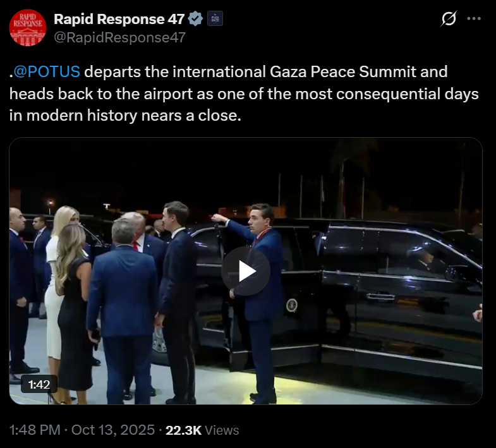Click the Views label
Viewport: 496px width, 448px height.
[222, 430]
